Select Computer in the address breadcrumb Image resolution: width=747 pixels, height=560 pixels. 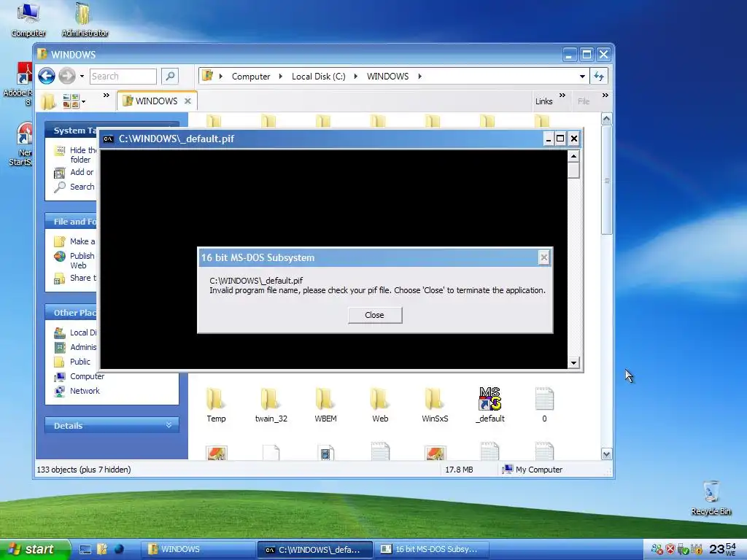point(251,76)
